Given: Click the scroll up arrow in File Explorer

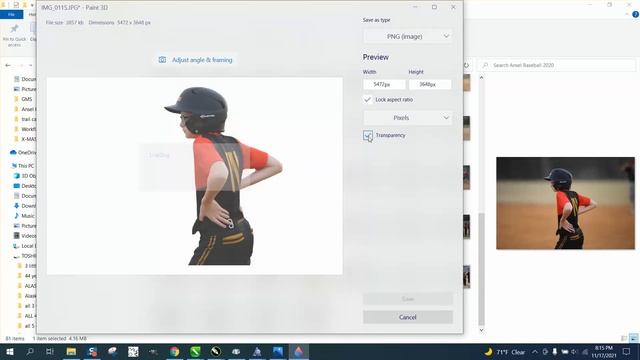Looking at the screenshot, I should [x=481, y=78].
